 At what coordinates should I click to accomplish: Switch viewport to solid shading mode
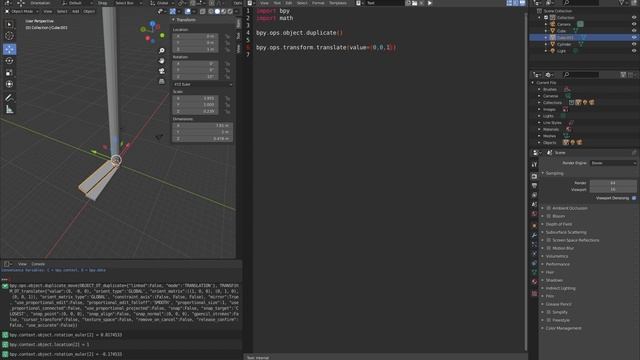point(217,11)
